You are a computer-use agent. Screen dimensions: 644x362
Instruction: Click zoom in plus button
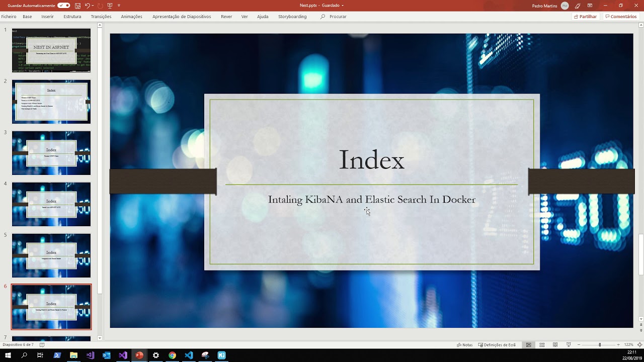click(618, 345)
